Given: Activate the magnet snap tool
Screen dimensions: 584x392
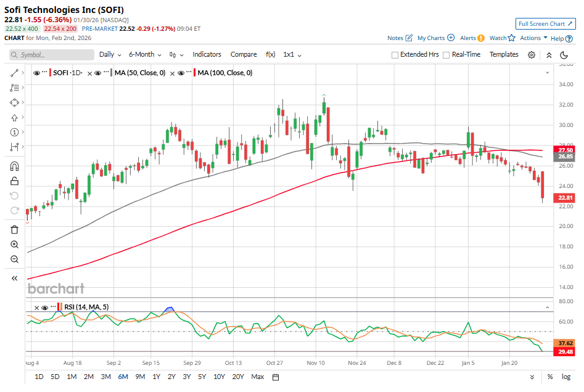Looking at the screenshot, I should [14, 166].
